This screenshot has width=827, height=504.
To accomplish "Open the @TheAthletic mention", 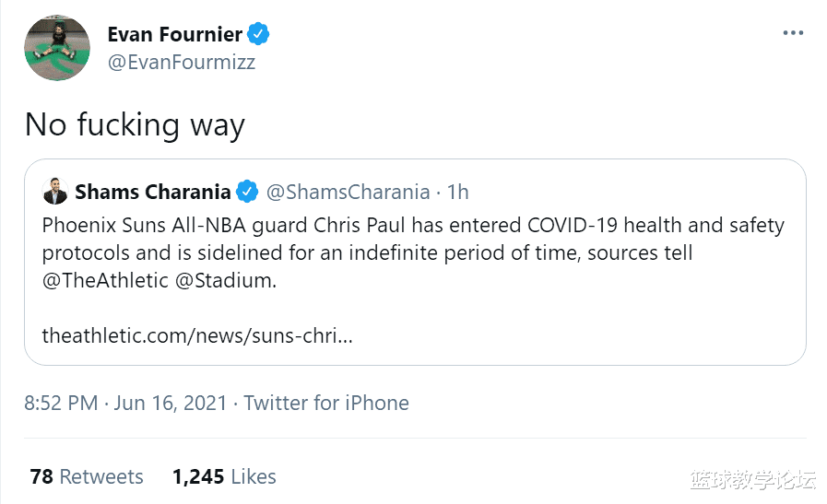I will (104, 280).
